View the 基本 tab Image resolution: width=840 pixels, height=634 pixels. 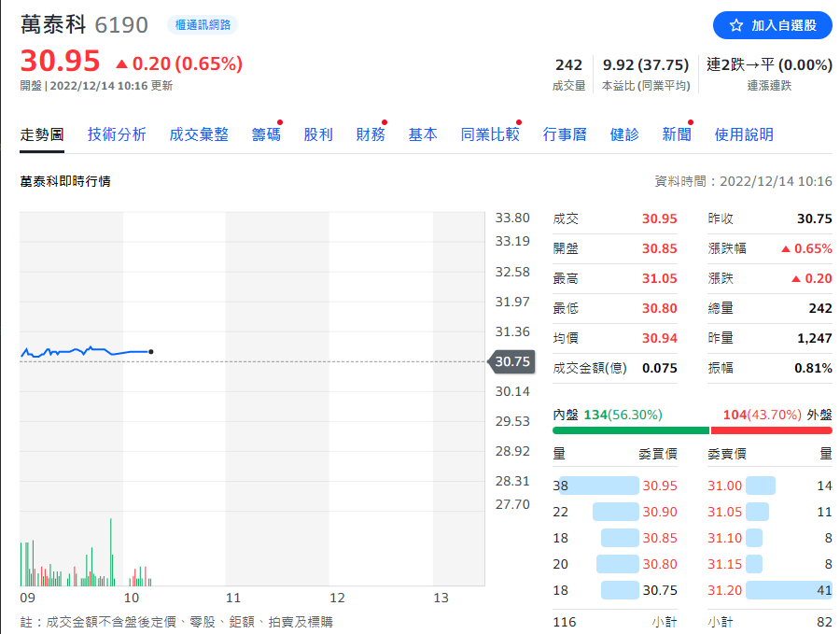pos(423,134)
